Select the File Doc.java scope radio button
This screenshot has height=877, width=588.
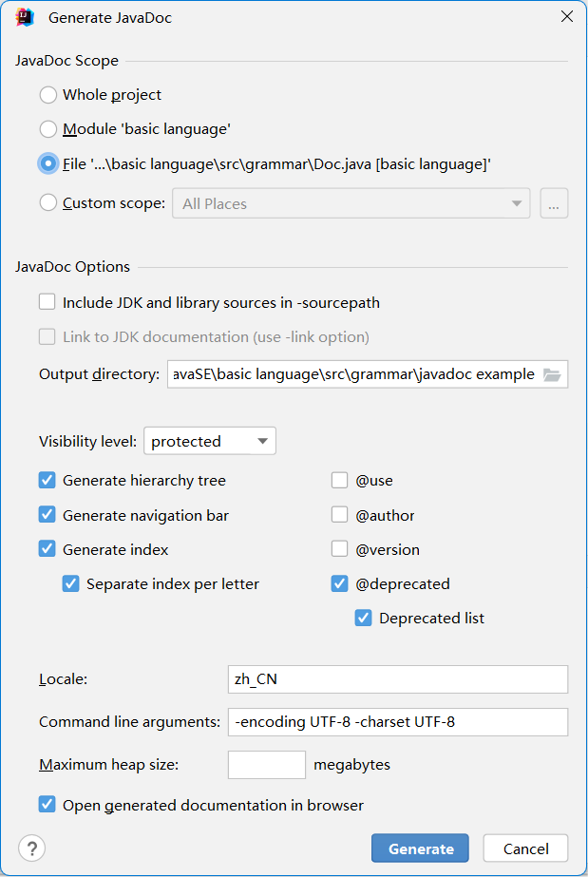point(48,163)
